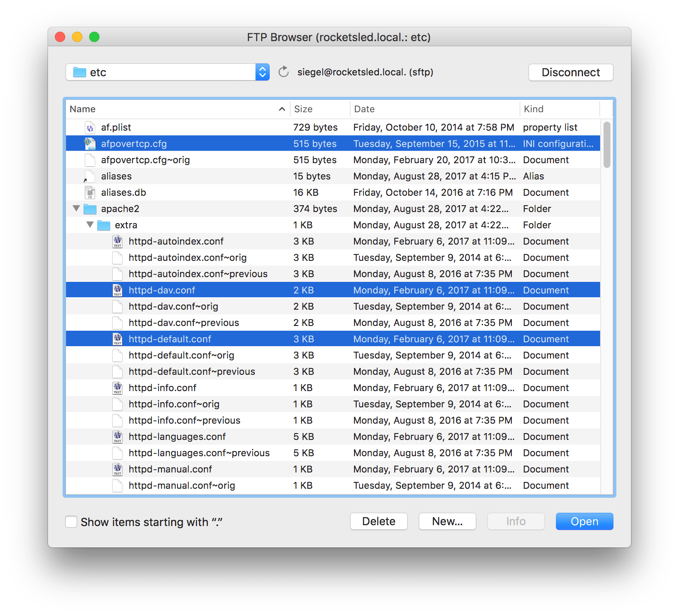
Task: Click the httpd-languages.conf text file icon
Action: coord(117,437)
